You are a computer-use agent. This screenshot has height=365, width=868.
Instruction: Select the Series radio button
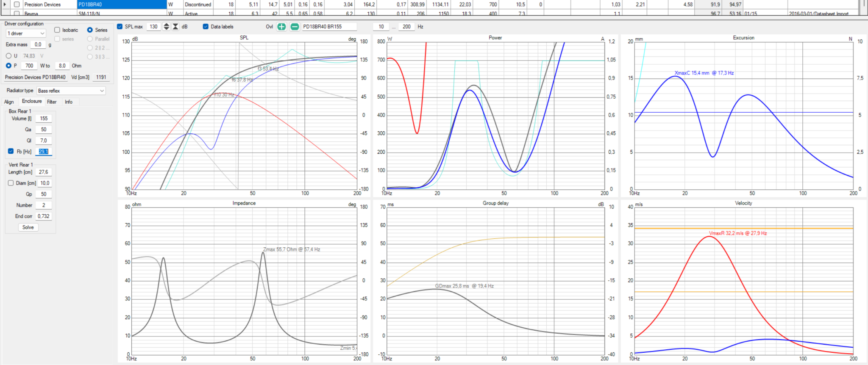90,30
